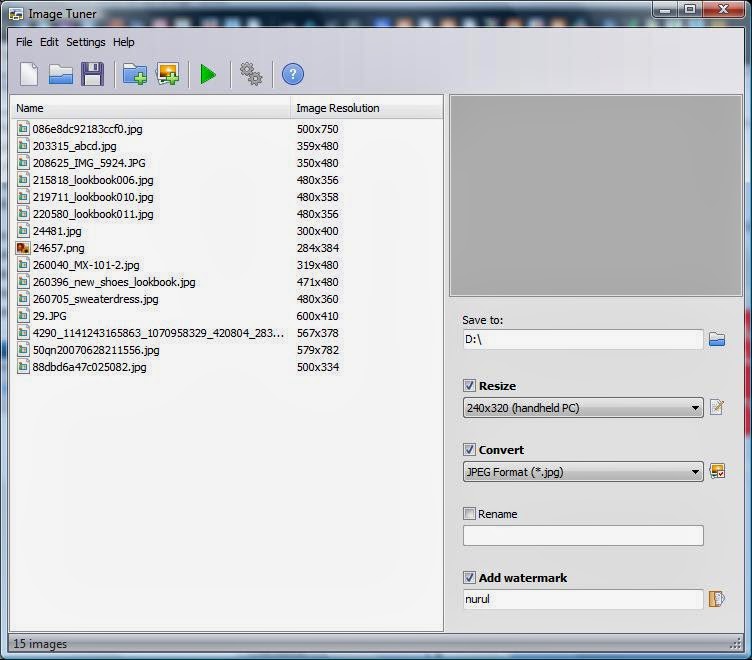Viewport: 752px width, 660px height.
Task: Open the Edit menu
Action: click(49, 42)
